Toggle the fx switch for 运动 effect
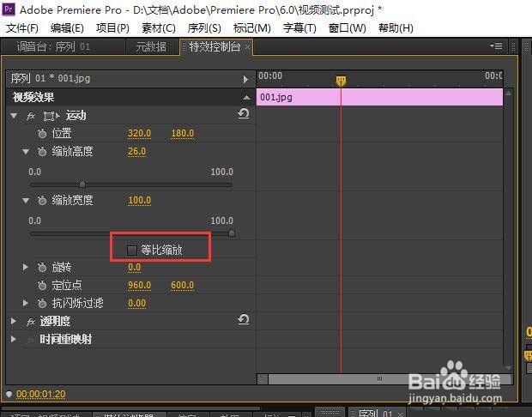This screenshot has width=532, height=417. pos(31,116)
